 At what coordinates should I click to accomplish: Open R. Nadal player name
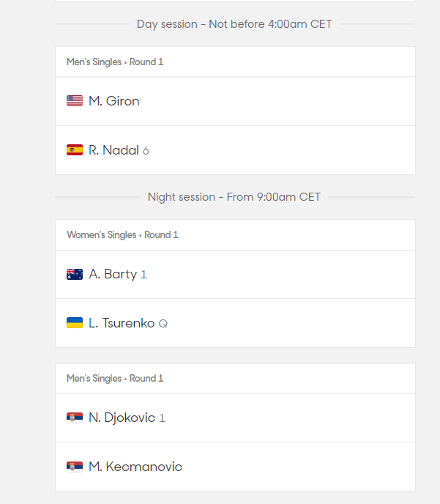point(113,150)
